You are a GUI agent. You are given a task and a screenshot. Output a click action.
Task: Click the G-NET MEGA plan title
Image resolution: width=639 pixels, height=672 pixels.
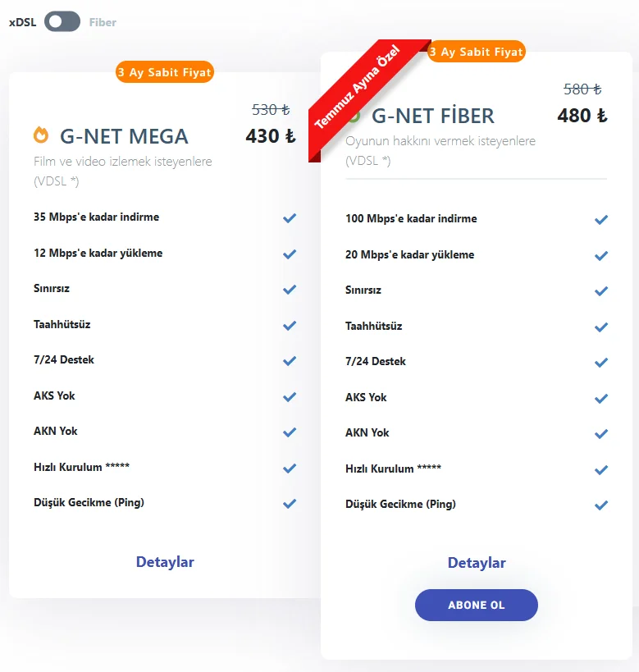tap(124, 136)
